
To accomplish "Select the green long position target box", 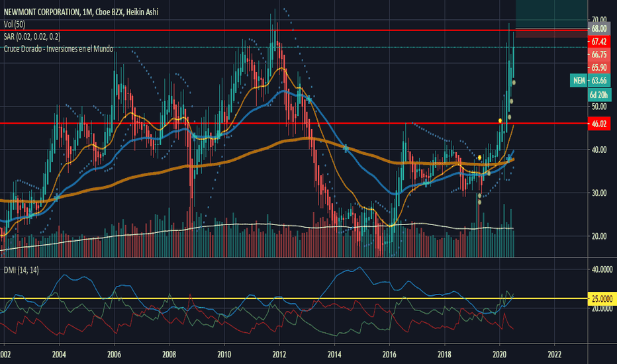I will coord(551,14).
